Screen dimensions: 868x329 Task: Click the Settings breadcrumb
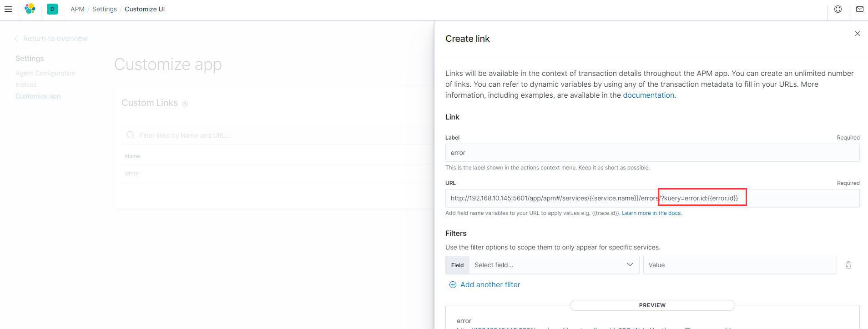[x=105, y=9]
